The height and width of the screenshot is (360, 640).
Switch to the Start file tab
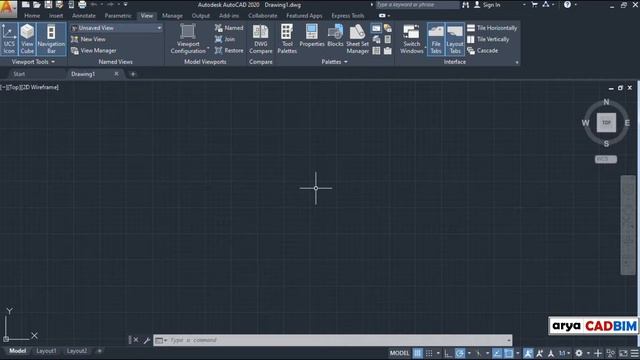click(x=19, y=74)
